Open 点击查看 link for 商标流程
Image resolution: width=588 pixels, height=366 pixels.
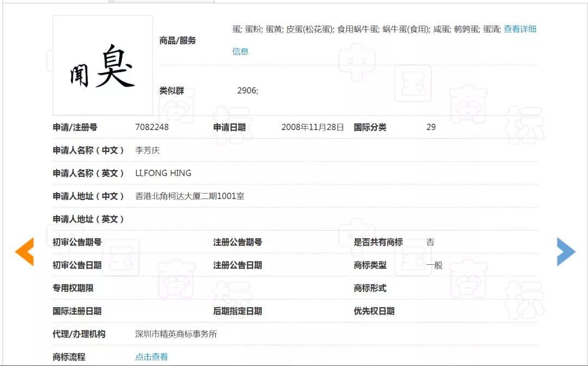(151, 357)
